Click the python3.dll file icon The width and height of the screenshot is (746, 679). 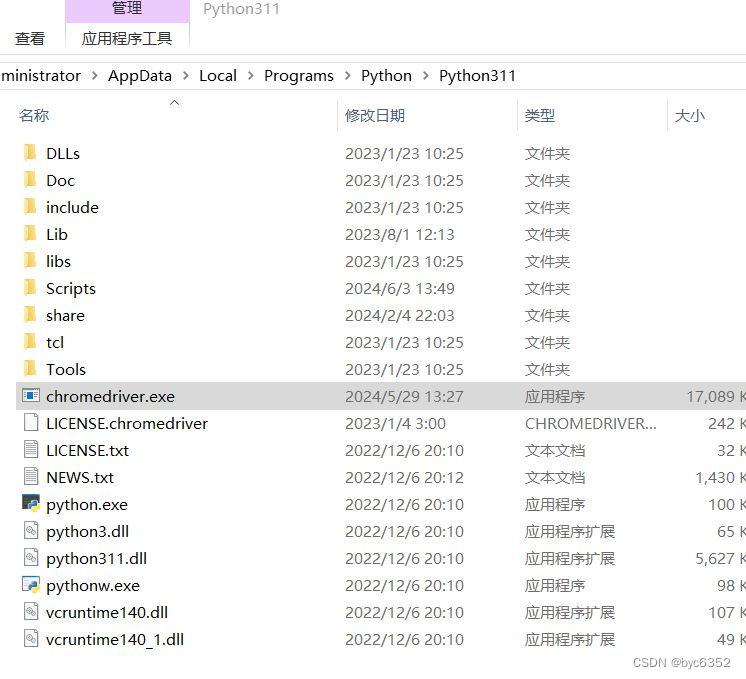(x=31, y=531)
